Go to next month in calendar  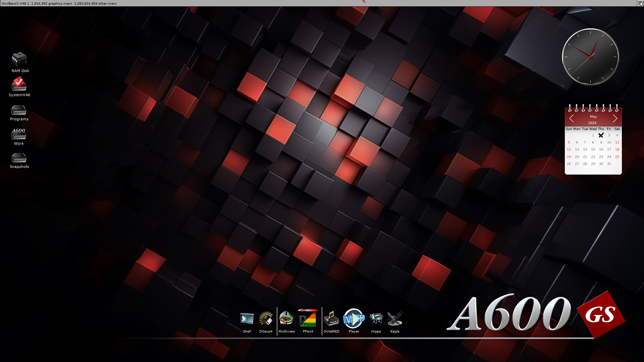(615, 118)
